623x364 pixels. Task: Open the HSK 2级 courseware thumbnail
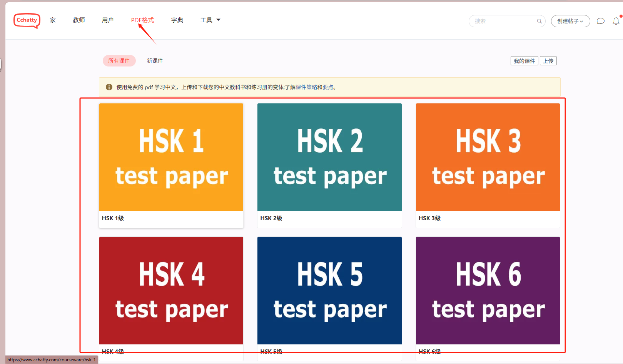[x=329, y=157]
